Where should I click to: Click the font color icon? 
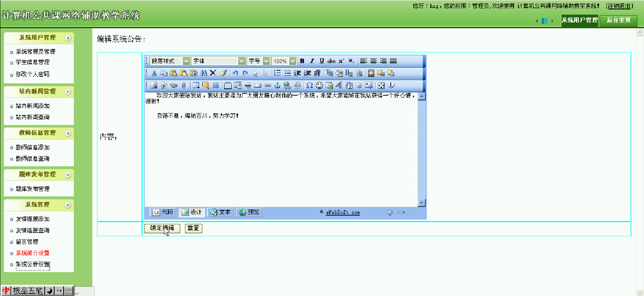click(329, 73)
